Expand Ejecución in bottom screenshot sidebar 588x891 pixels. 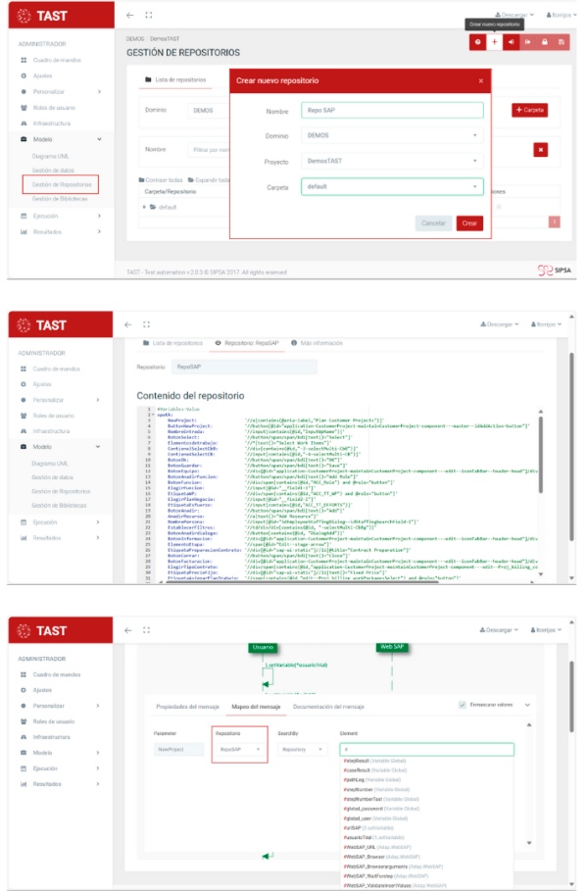[x=98, y=768]
